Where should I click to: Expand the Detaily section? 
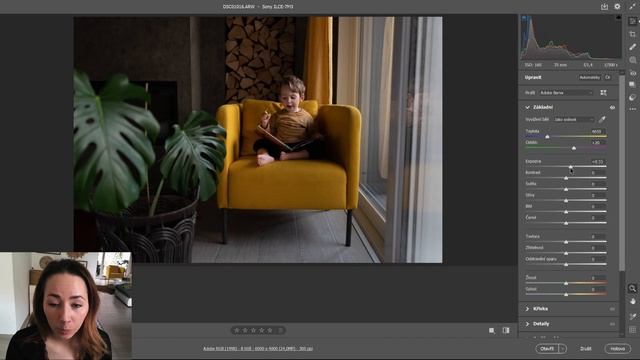click(527, 324)
